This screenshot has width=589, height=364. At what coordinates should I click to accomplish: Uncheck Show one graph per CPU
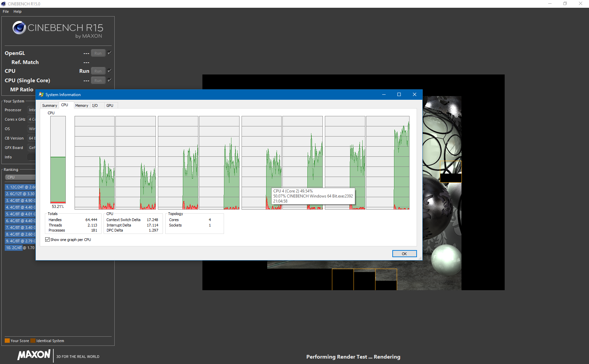point(48,240)
